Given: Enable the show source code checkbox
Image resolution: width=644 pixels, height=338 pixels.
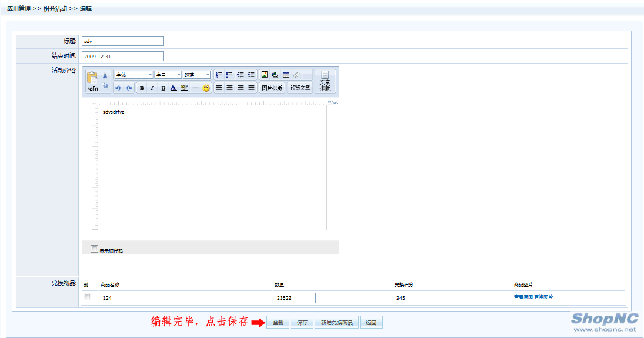Looking at the screenshot, I should pyautogui.click(x=94, y=248).
